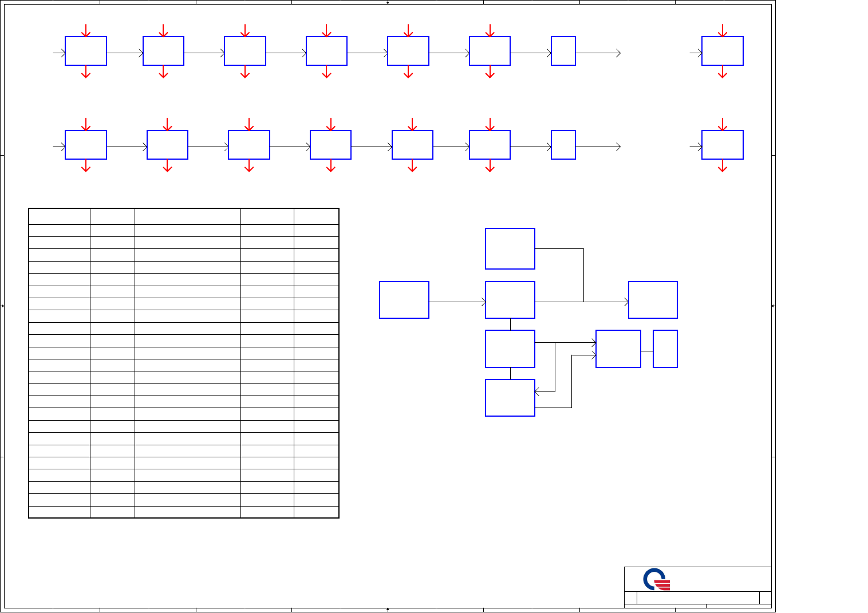The width and height of the screenshot is (868, 613).
Task: Select the standalone leftmost block of the lower diagram
Action: 404,300
